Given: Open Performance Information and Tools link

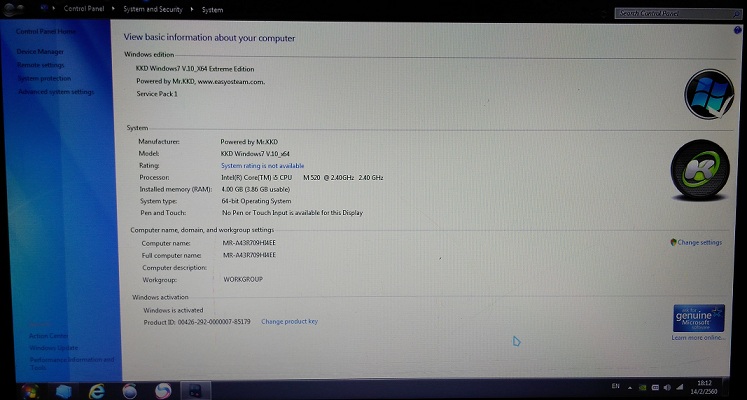Looking at the screenshot, I should (x=72, y=363).
